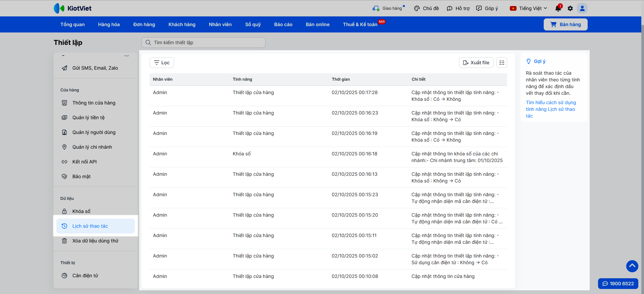Viewport: 644px width, 294px height.
Task: Toggle the column display options icon
Action: click(x=502, y=63)
